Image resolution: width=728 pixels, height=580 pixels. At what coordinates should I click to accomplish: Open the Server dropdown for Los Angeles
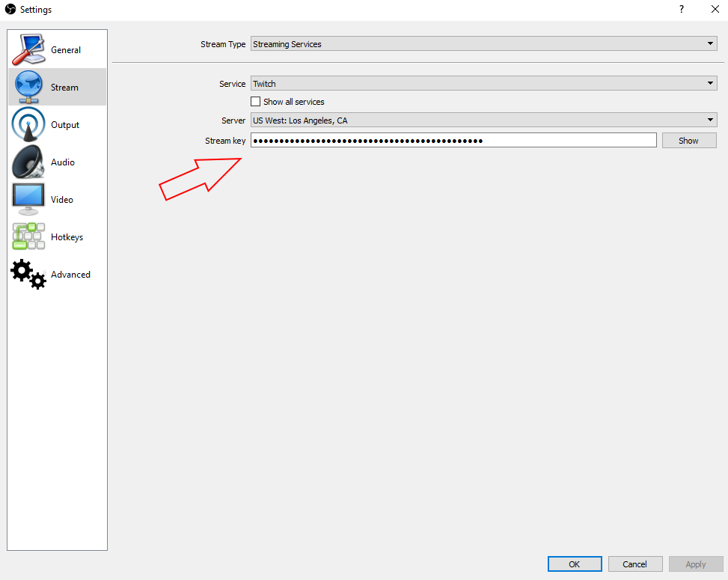[484, 120]
